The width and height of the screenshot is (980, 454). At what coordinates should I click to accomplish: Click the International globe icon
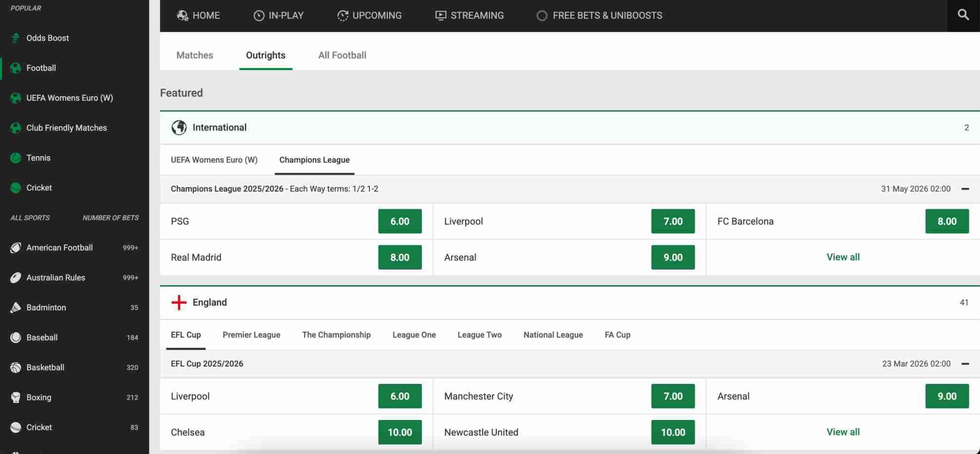coord(179,127)
